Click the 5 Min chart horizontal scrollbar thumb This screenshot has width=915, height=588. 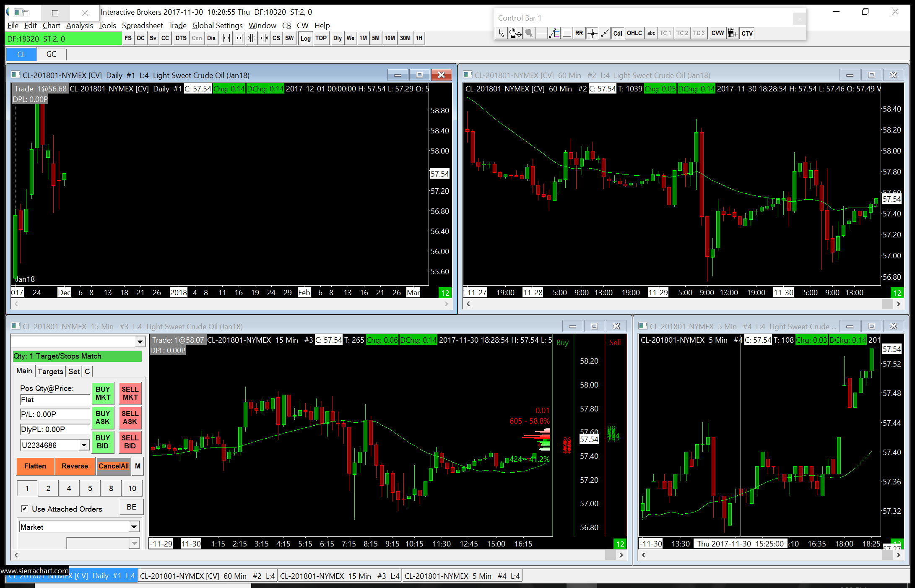pos(887,555)
